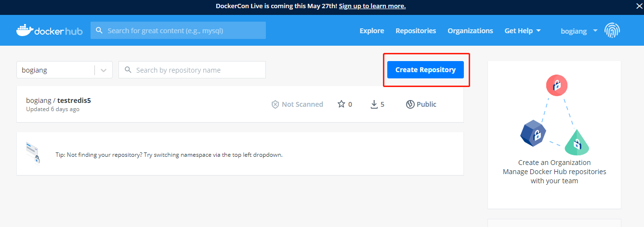Open the bogiang account menu arrow
The height and width of the screenshot is (227, 644).
click(595, 30)
